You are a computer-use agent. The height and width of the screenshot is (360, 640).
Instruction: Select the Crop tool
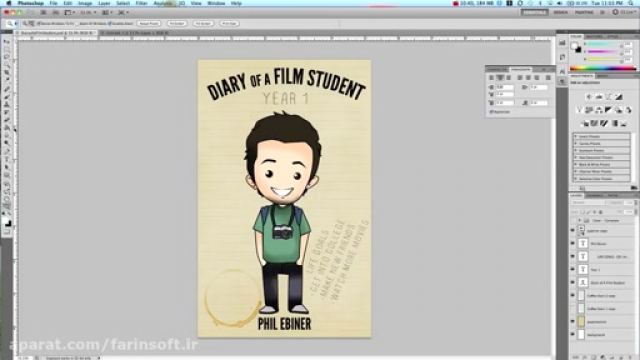7,73
